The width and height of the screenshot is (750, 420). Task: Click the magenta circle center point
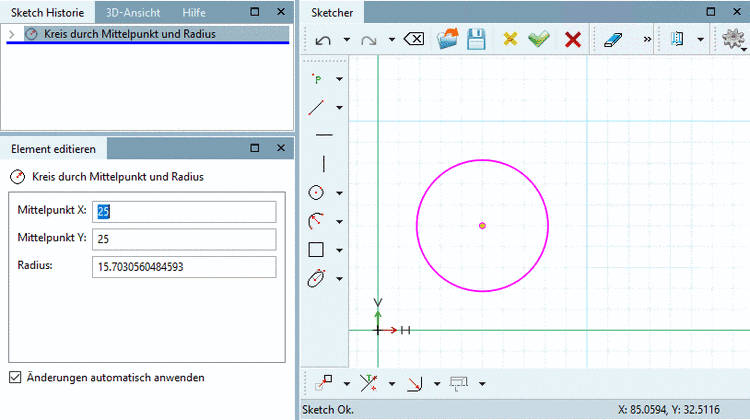pos(482,225)
